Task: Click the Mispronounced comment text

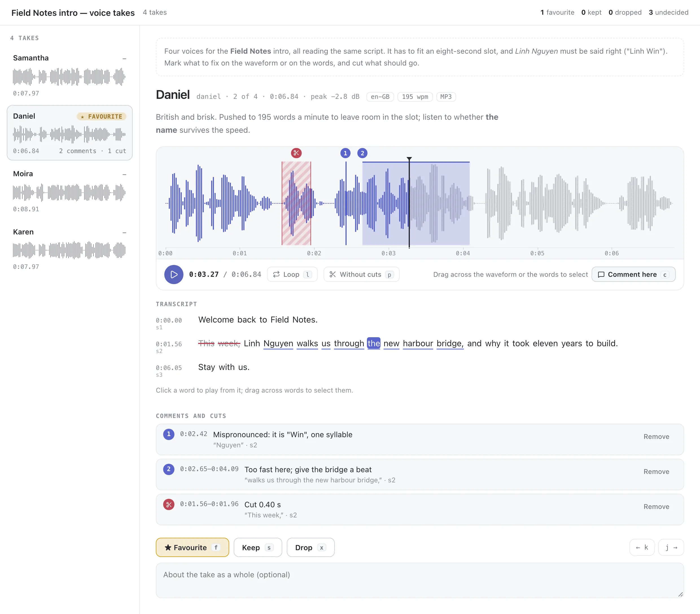Action: [283, 434]
